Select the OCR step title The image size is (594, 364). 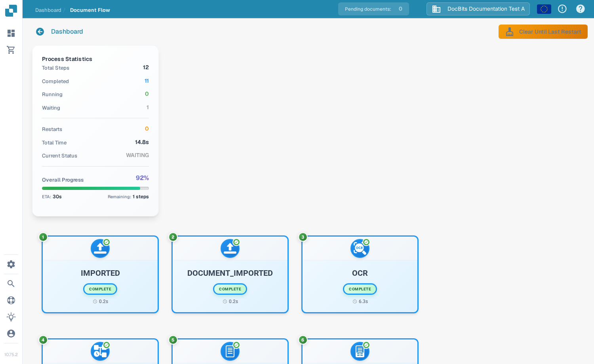[360, 273]
